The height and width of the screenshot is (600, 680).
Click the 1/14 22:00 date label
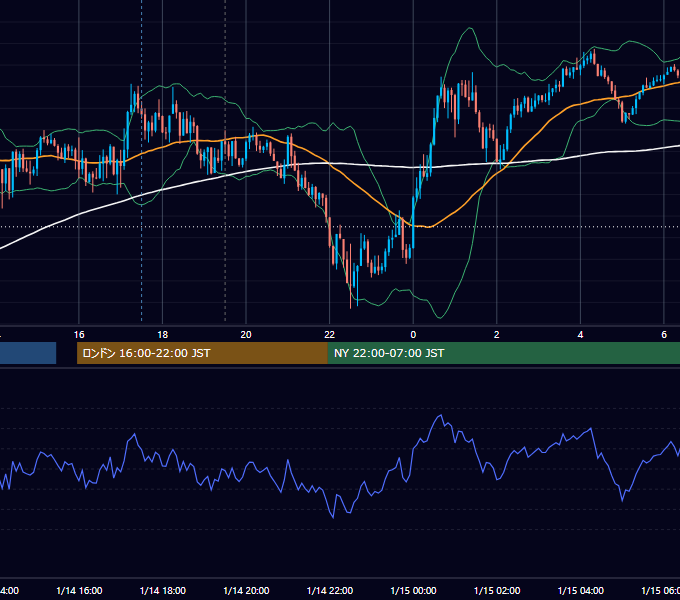click(x=330, y=590)
